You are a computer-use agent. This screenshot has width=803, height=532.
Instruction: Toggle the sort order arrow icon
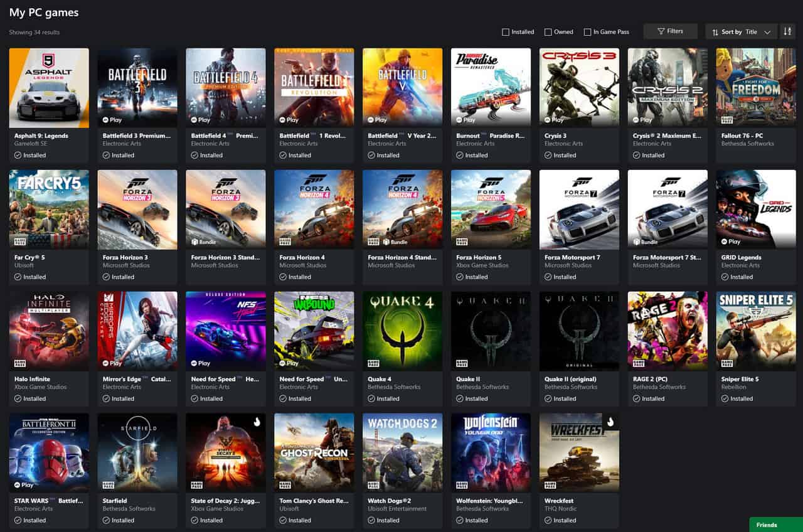[x=787, y=31]
